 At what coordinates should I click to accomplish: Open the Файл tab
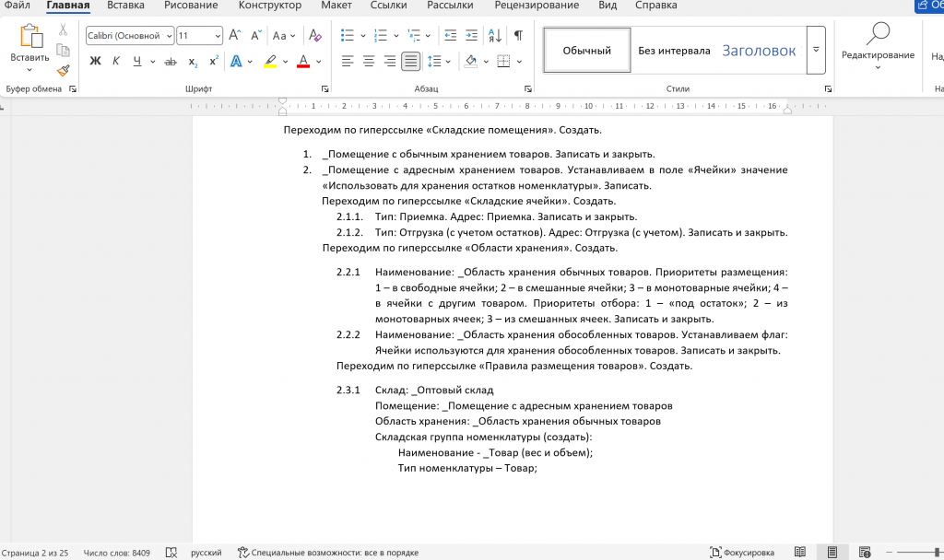(17, 6)
